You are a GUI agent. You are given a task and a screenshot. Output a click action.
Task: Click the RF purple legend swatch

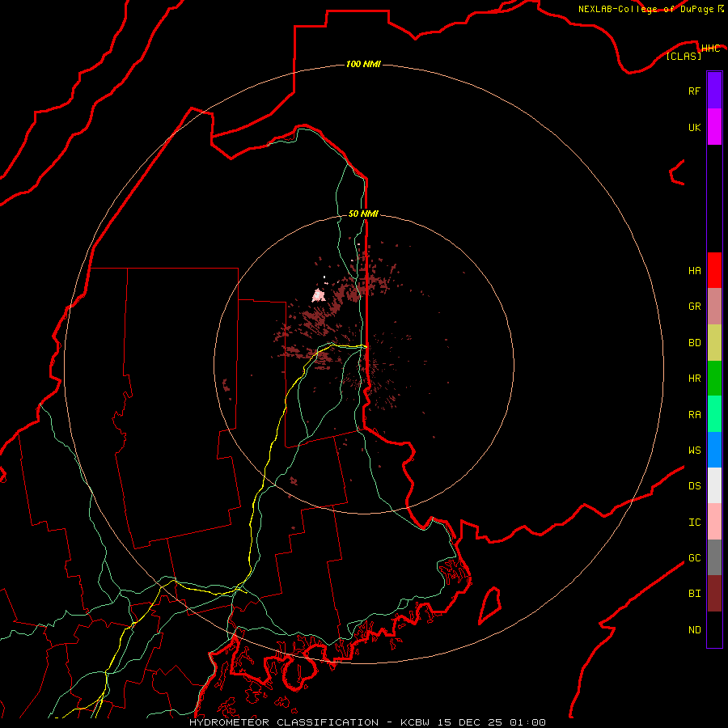(x=714, y=91)
